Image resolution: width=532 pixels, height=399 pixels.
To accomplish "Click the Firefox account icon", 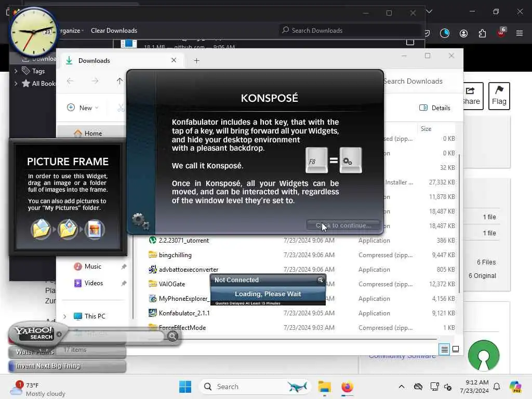I will [x=463, y=33].
